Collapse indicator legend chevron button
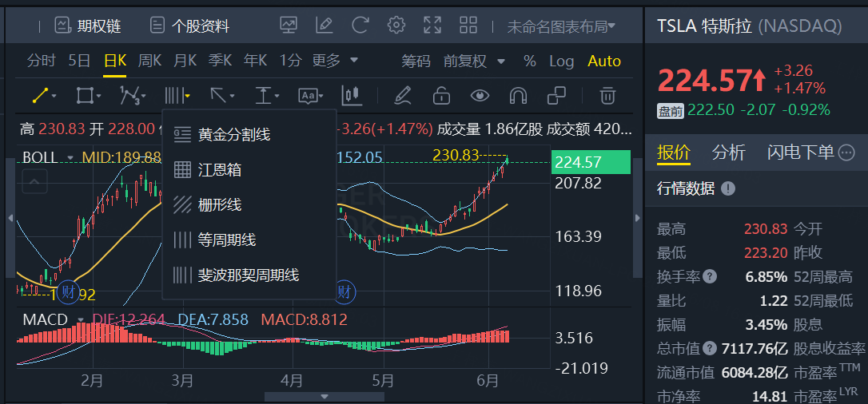 coord(34,181)
